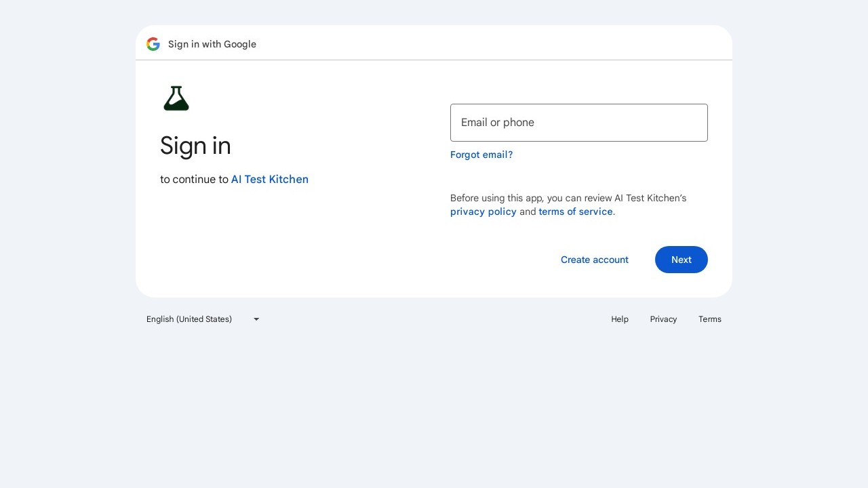The width and height of the screenshot is (868, 488).
Task: Open the English (United States) language selector
Action: (x=189, y=319)
